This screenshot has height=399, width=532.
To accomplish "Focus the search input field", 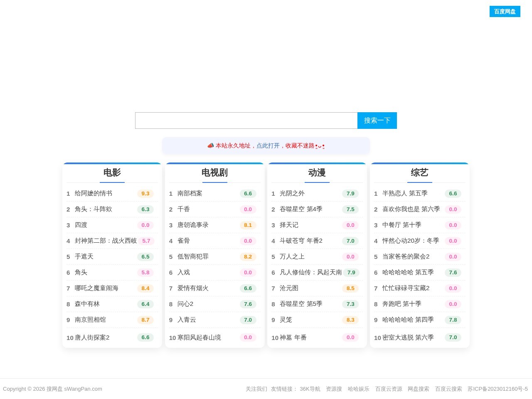I will point(246,121).
